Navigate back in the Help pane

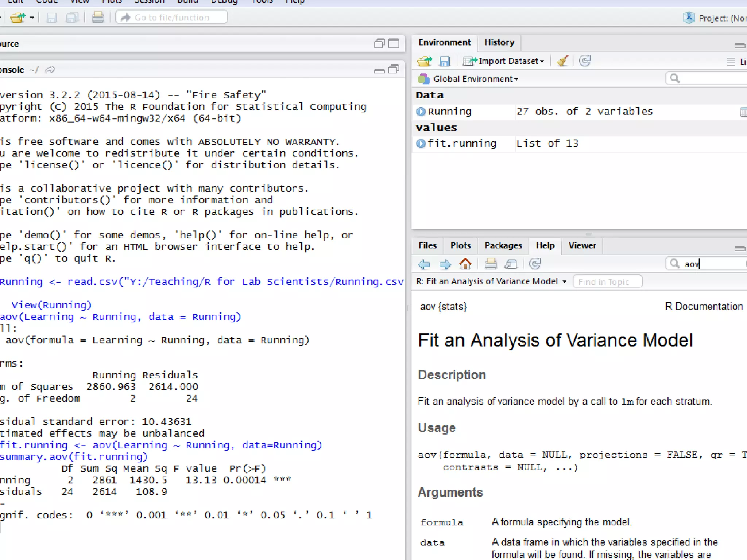coord(424,264)
